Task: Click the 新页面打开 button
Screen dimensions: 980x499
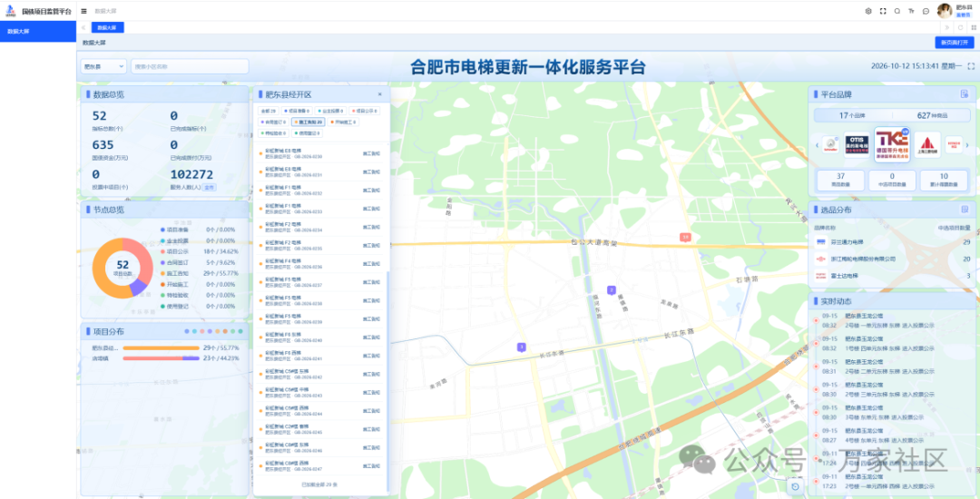Action: pyautogui.click(x=954, y=43)
